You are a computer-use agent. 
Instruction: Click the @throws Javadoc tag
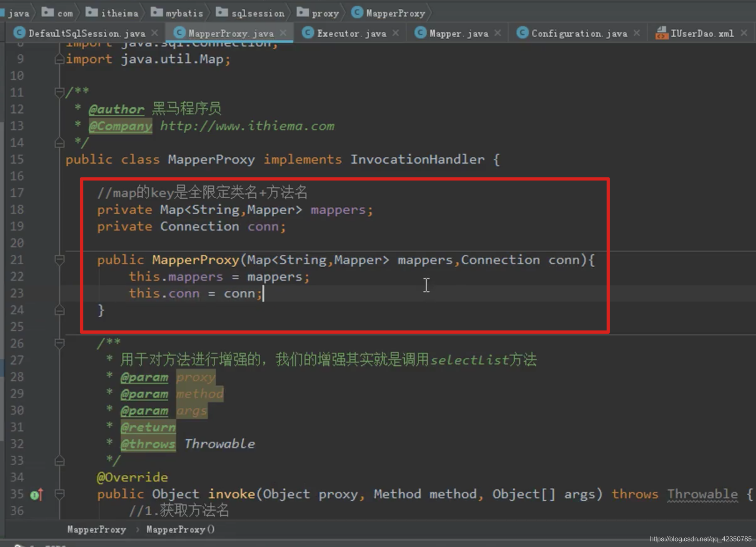click(148, 444)
